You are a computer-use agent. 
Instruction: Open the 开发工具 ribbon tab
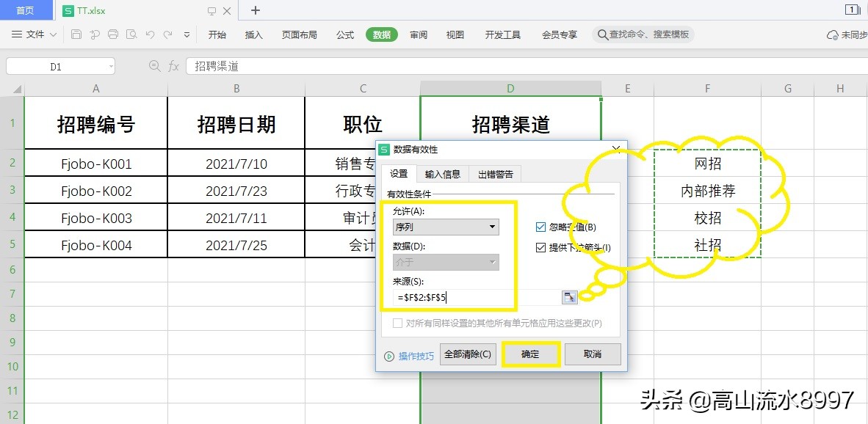502,34
